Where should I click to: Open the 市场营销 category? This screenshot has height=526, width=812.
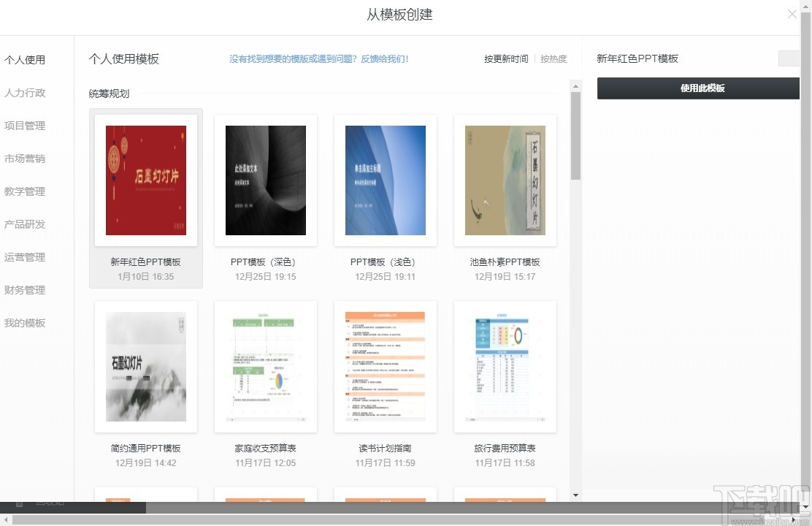[25, 159]
